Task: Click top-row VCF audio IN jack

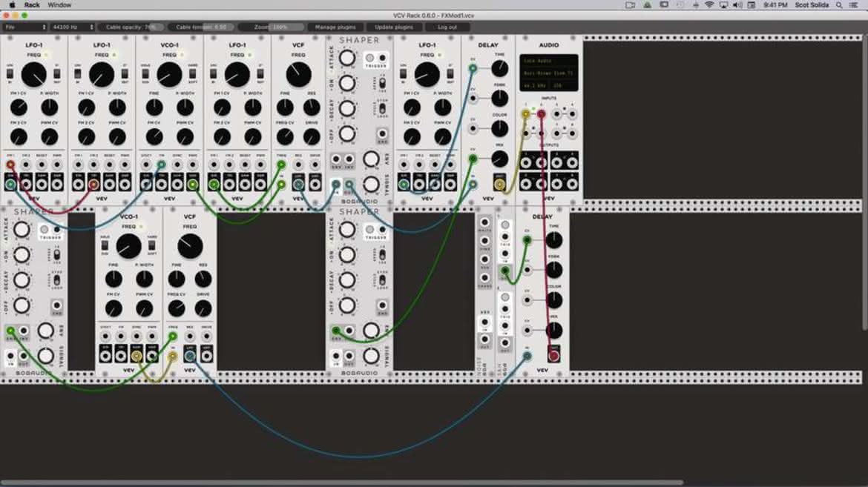Action: (x=282, y=185)
